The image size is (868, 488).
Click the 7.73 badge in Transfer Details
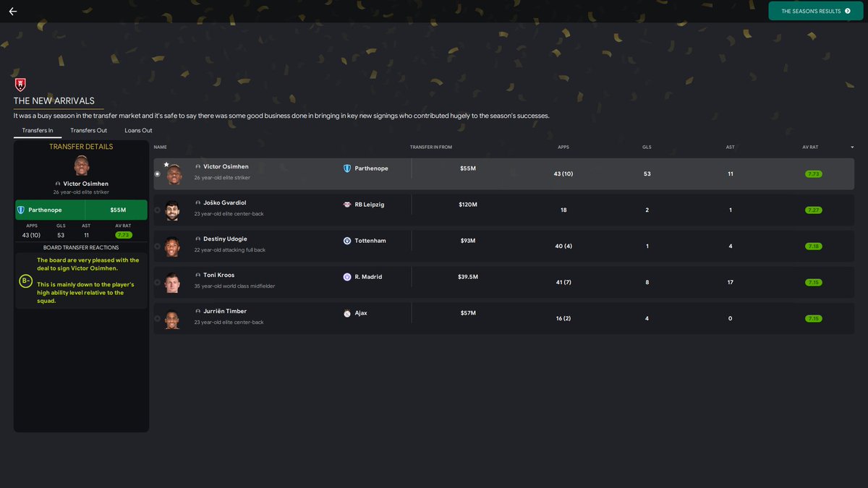123,235
